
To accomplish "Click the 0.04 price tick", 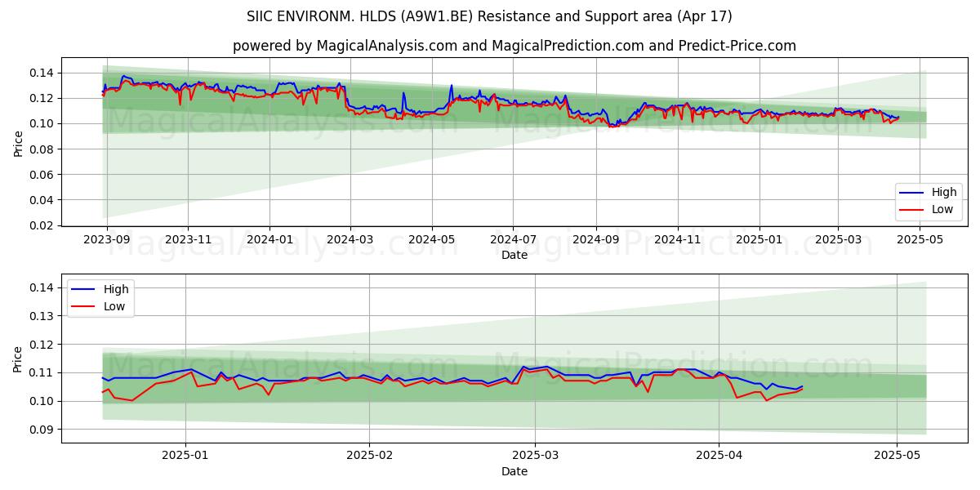I will [x=42, y=199].
